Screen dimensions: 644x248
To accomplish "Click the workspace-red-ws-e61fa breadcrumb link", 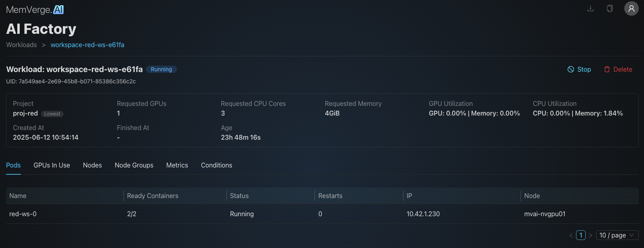I will (x=87, y=45).
